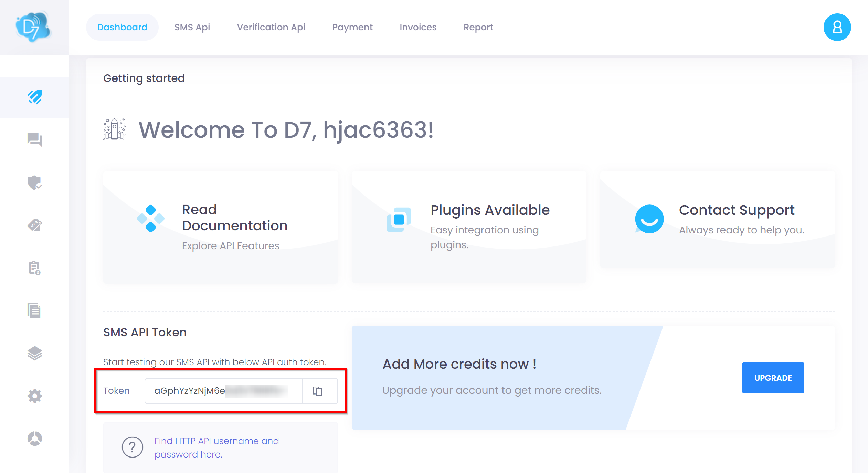Screen dimensions: 868x473
Task: Open the Plugins Available card title
Action: [490, 210]
